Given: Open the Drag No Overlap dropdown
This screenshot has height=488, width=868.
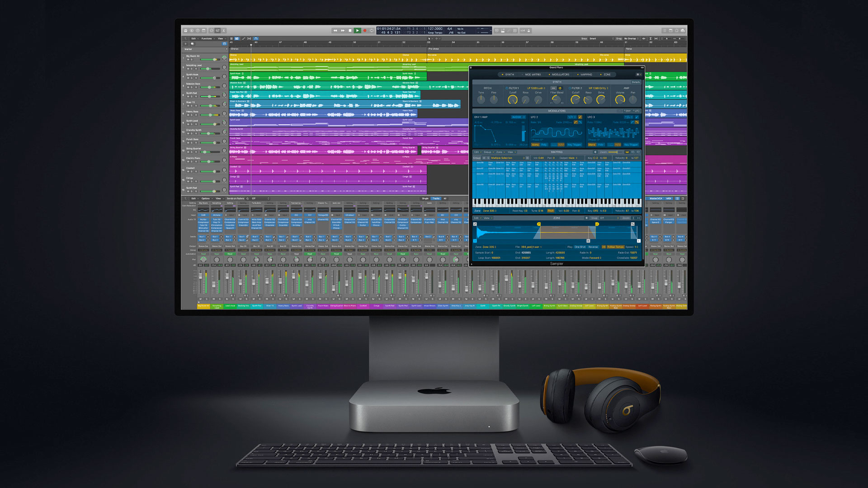Looking at the screenshot, I should pos(631,38).
